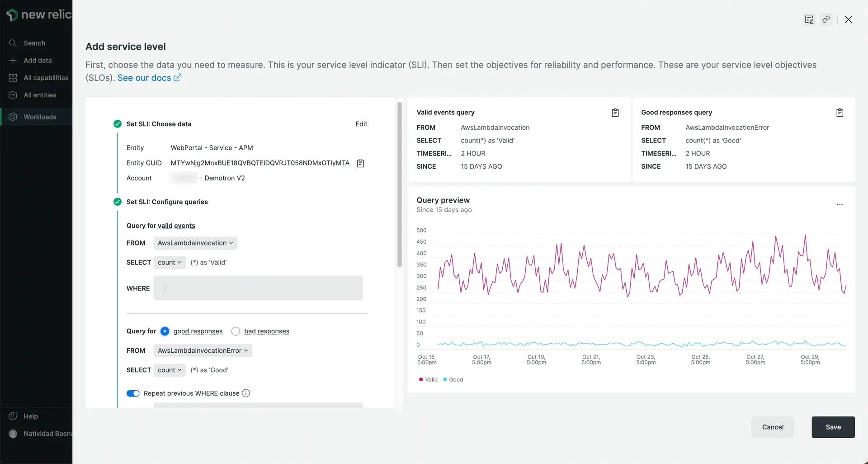Open the AwsLambdaInvocationError FROM dropdown

pos(203,350)
